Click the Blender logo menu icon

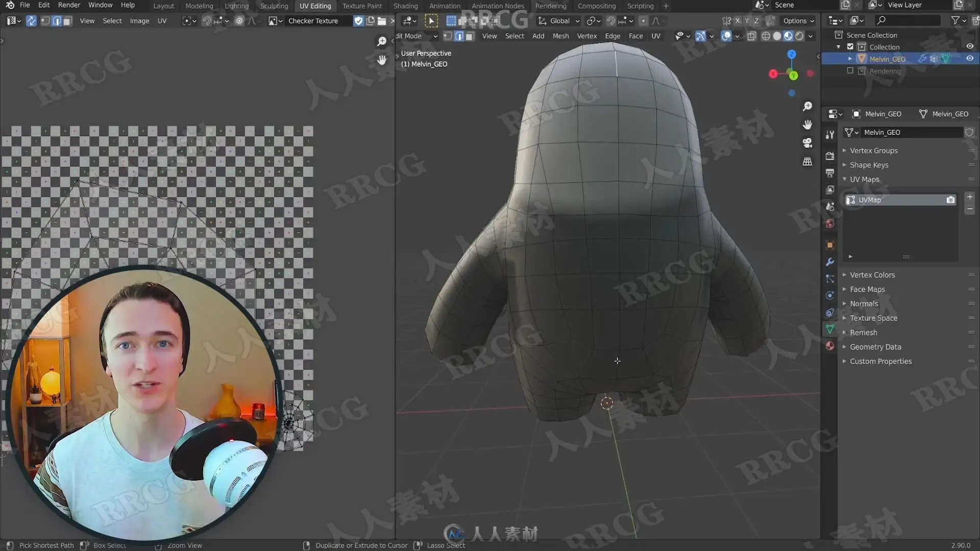pyautogui.click(x=10, y=5)
